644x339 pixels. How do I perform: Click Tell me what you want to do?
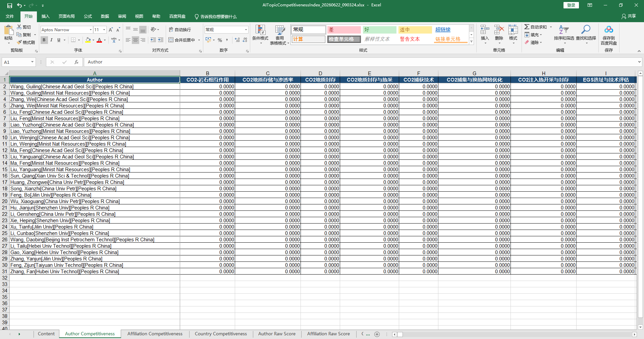click(x=216, y=16)
